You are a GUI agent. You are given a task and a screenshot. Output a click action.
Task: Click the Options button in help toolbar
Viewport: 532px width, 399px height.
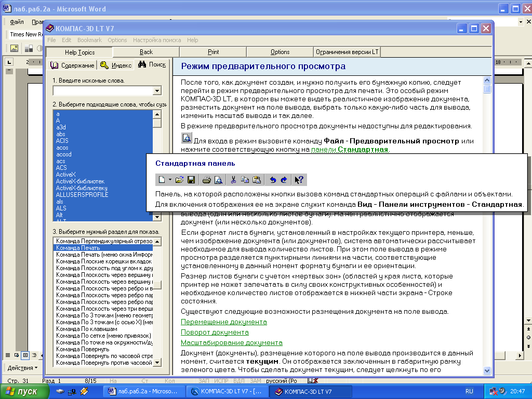(280, 52)
